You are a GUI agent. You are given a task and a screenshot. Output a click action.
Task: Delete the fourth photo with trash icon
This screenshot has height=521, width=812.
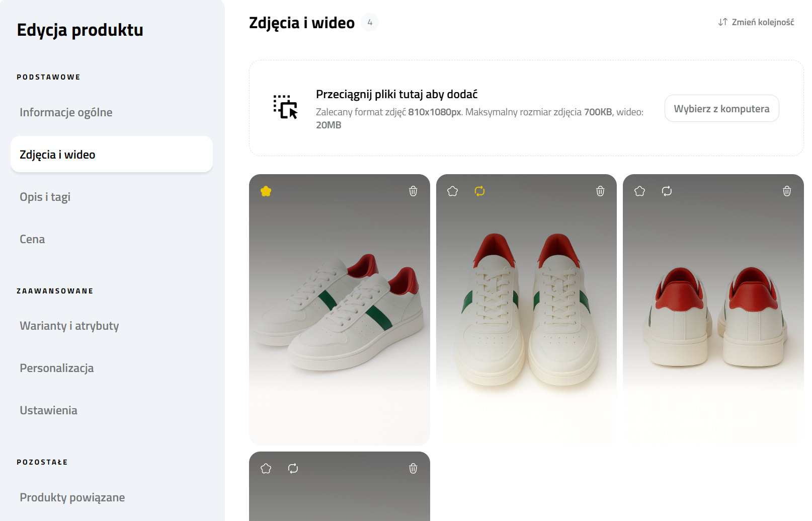413,469
